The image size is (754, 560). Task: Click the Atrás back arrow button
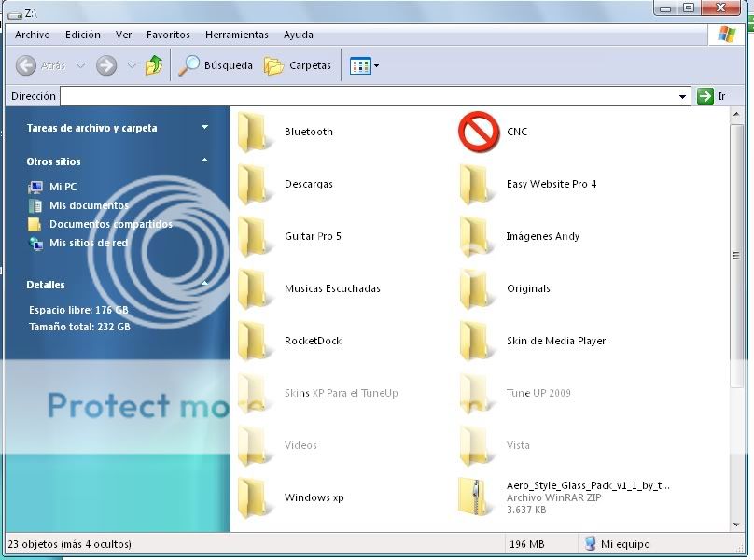click(27, 66)
